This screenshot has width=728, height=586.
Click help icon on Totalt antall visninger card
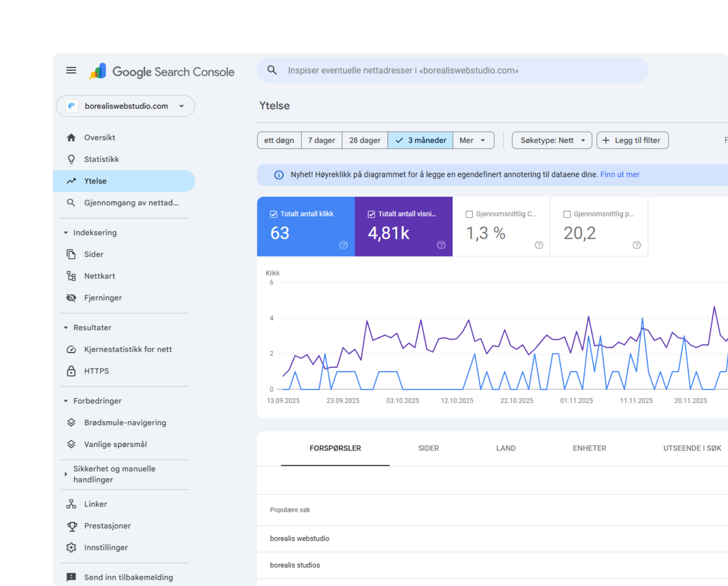point(441,245)
